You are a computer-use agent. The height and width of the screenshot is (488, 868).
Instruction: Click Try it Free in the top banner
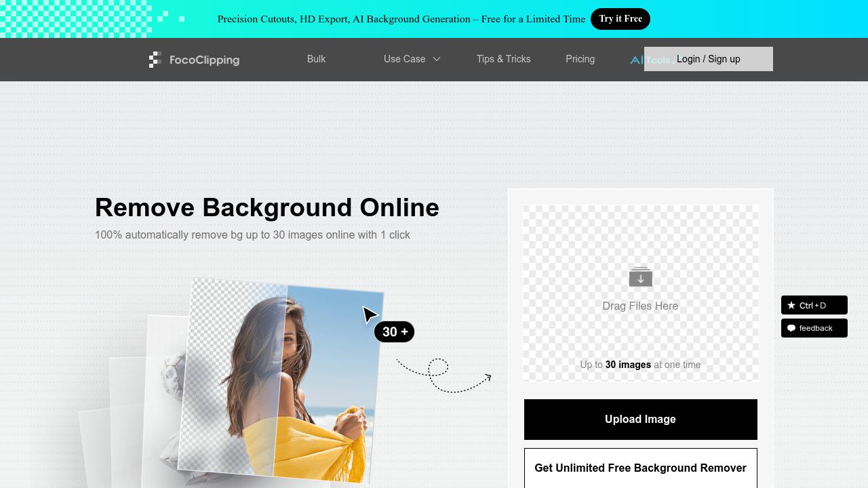pos(620,19)
